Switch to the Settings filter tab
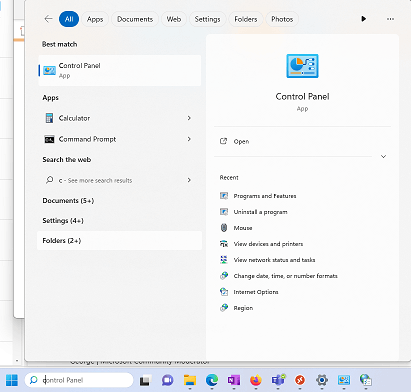The image size is (411, 392). [207, 19]
